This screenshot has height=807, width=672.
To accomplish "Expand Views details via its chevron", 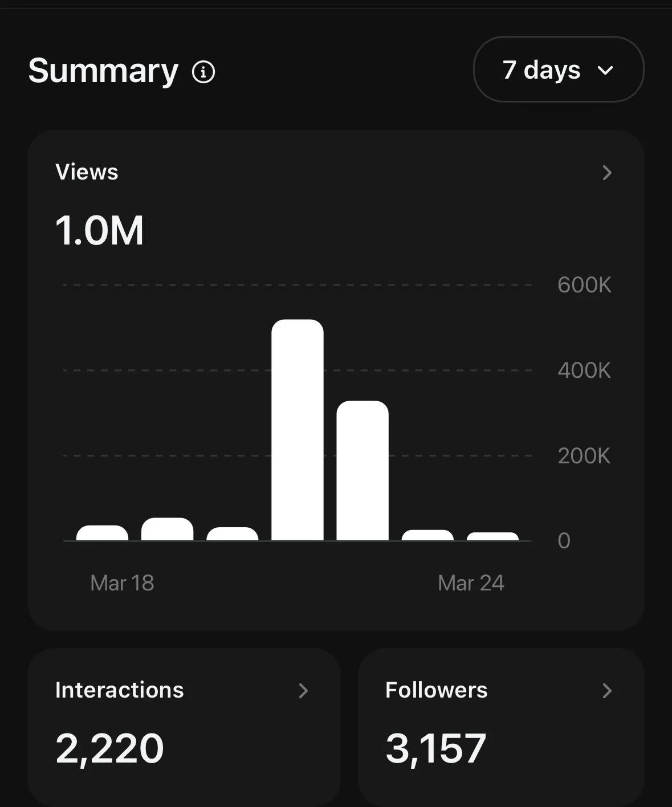I will click(x=607, y=173).
